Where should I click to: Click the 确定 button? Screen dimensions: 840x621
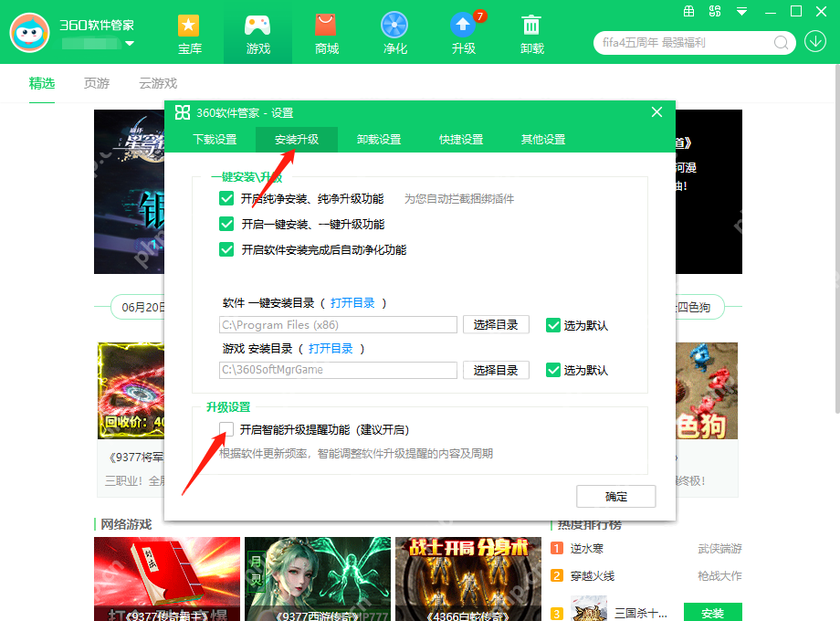[615, 496]
